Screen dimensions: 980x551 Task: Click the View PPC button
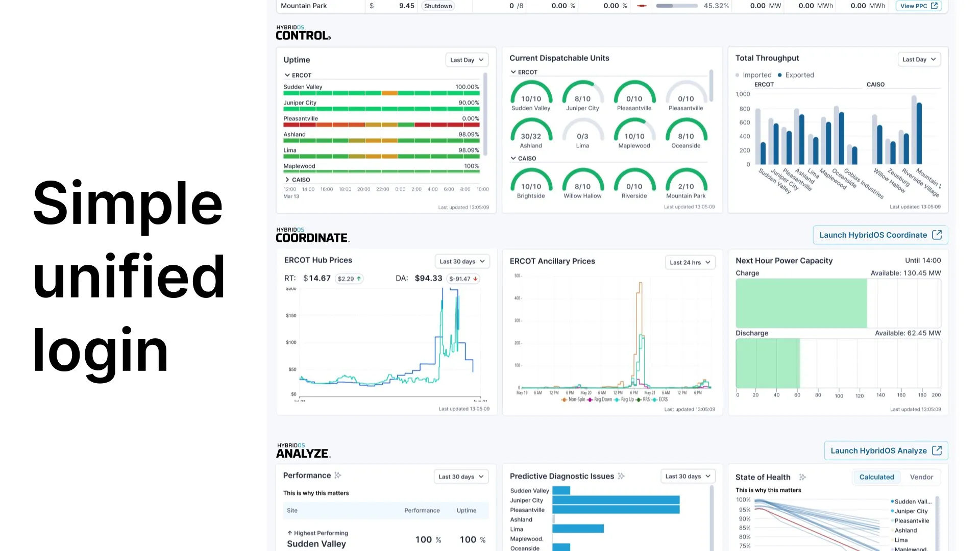coord(919,6)
